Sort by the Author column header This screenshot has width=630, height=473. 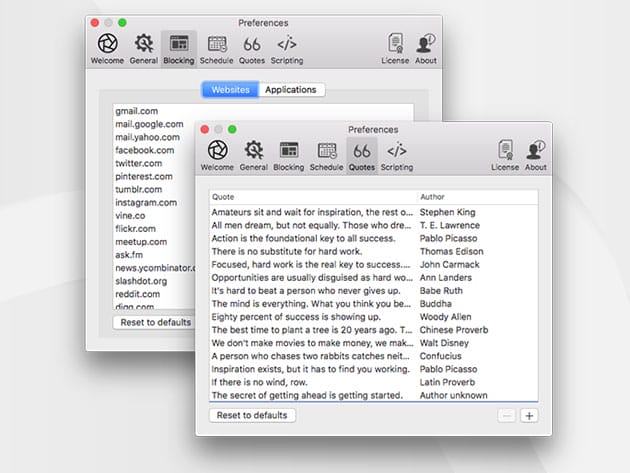477,197
